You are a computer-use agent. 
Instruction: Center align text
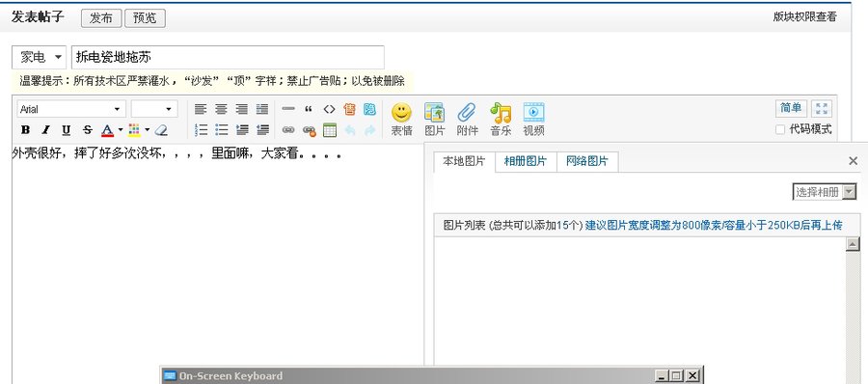221,109
